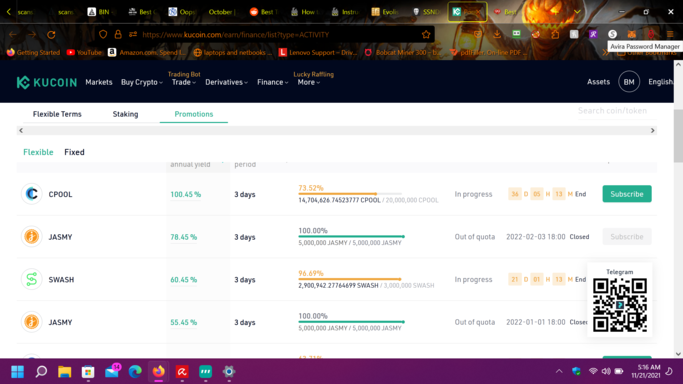Screen dimensions: 683x384
Task: Go back with browser back arrow
Action: [x=13, y=34]
